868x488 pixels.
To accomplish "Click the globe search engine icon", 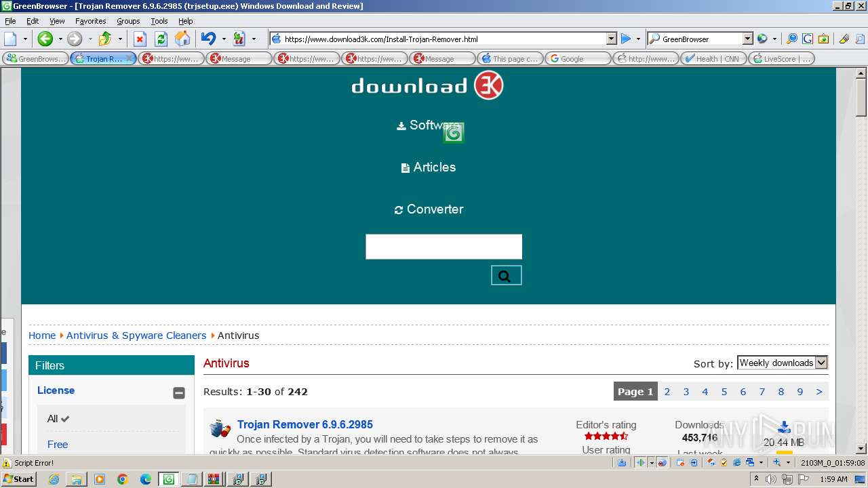I will tap(762, 39).
